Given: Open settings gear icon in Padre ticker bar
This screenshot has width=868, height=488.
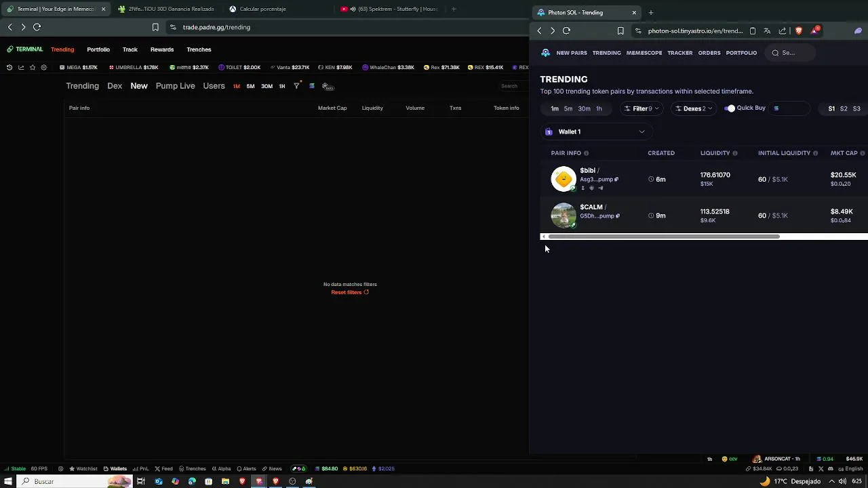Looking at the screenshot, I should coord(44,67).
